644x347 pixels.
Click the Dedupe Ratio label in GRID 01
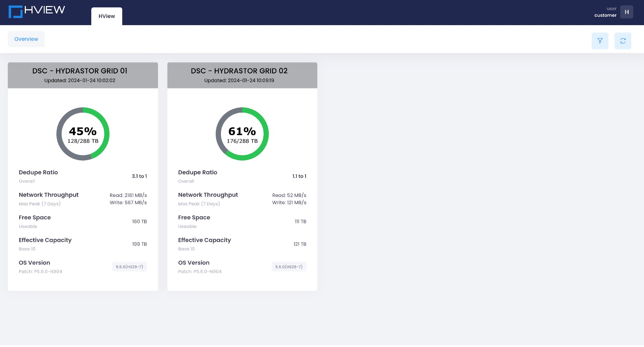38,172
